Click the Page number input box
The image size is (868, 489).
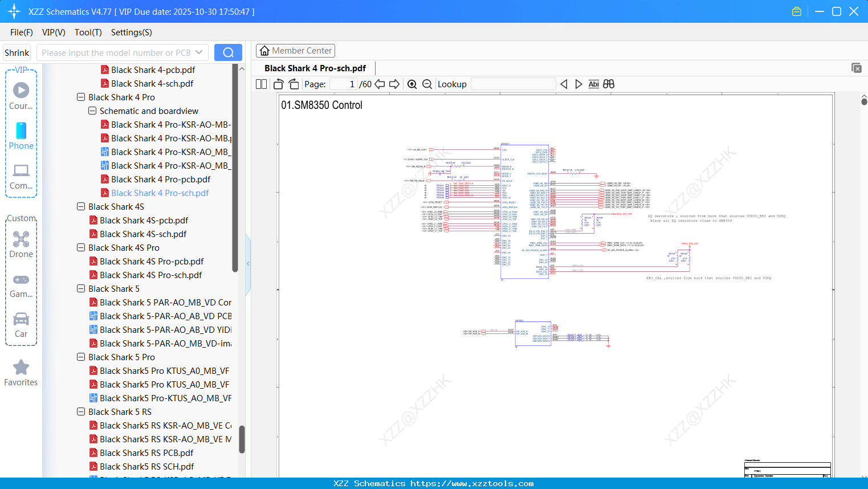point(344,84)
